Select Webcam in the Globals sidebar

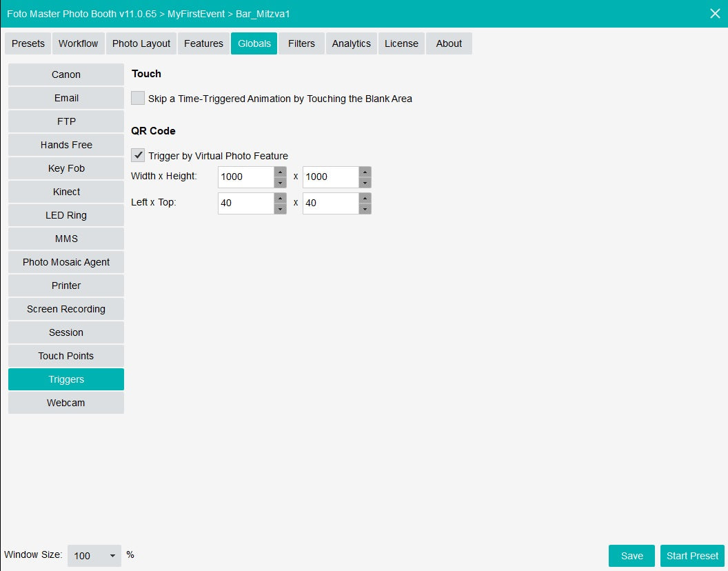(x=66, y=403)
